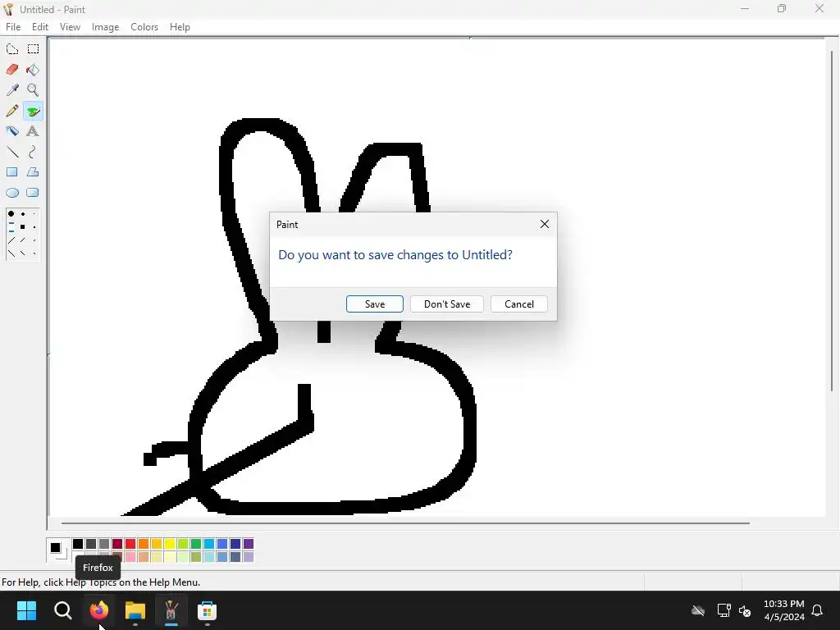840x630 pixels.
Task: Pick the straight Line tool
Action: (12, 152)
